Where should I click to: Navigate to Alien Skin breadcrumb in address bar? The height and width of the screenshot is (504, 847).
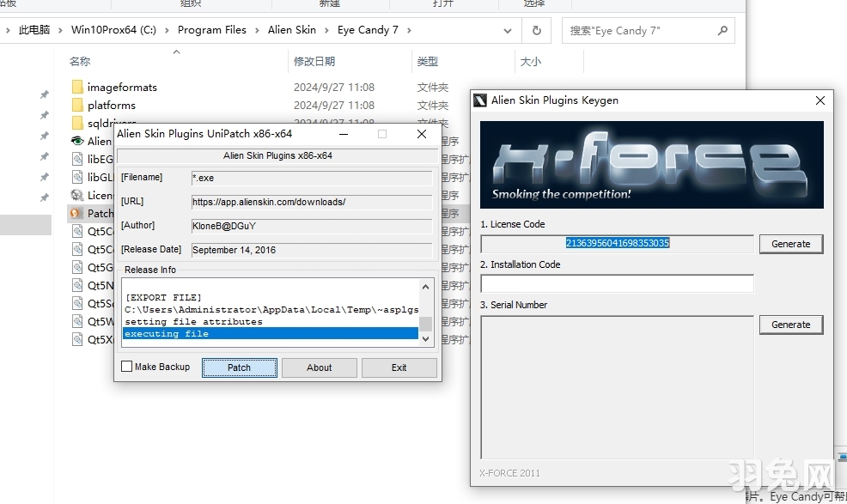pos(291,30)
